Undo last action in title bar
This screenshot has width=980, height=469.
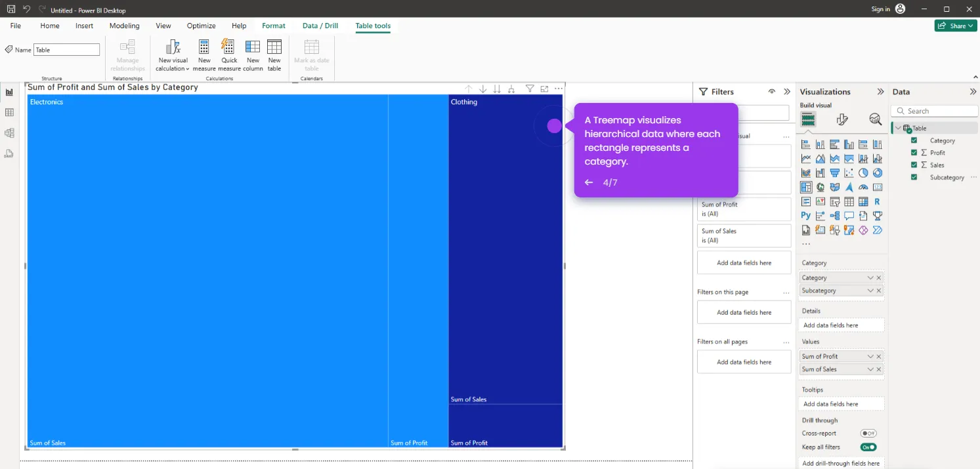click(x=27, y=9)
